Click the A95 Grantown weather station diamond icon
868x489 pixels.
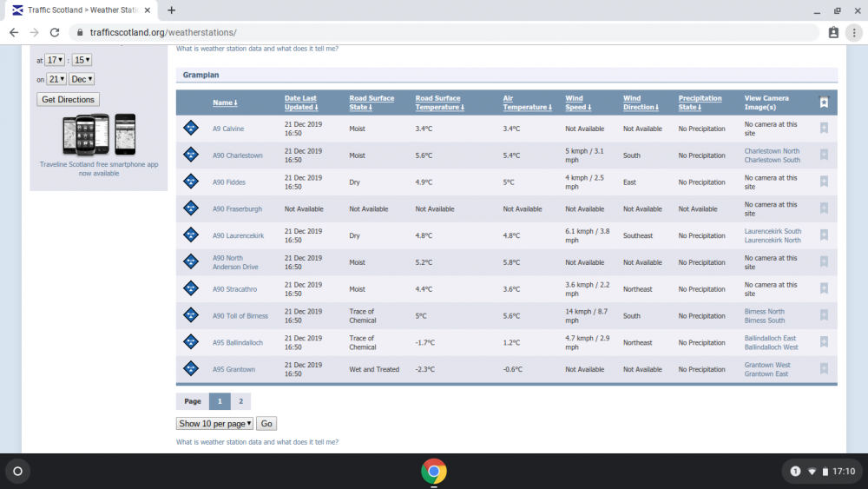pyautogui.click(x=191, y=368)
